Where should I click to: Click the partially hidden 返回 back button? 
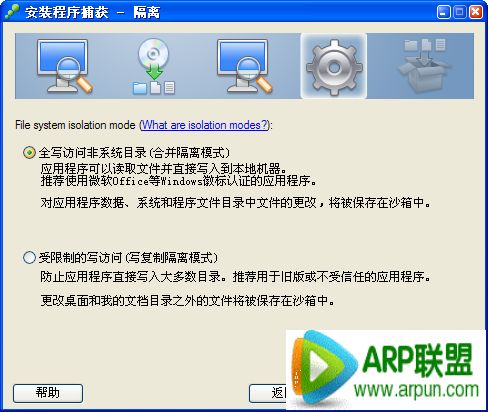[x=267, y=393]
